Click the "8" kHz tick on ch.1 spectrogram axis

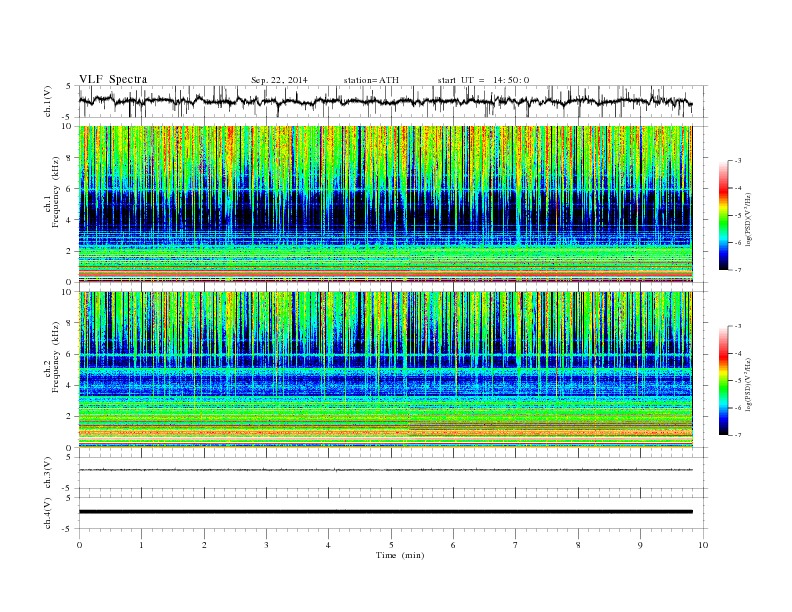coord(69,158)
